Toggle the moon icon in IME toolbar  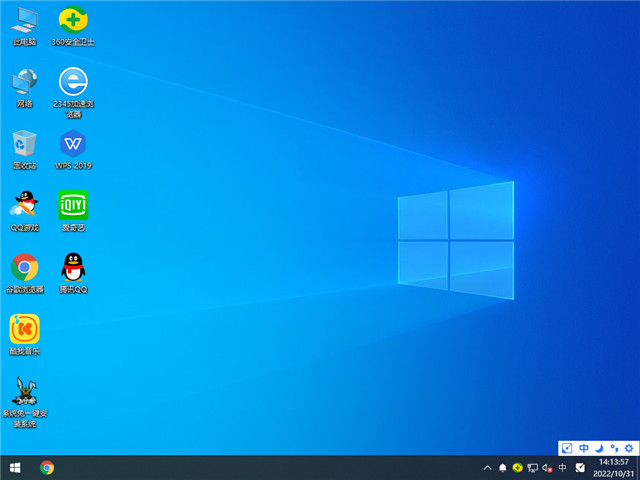point(599,448)
